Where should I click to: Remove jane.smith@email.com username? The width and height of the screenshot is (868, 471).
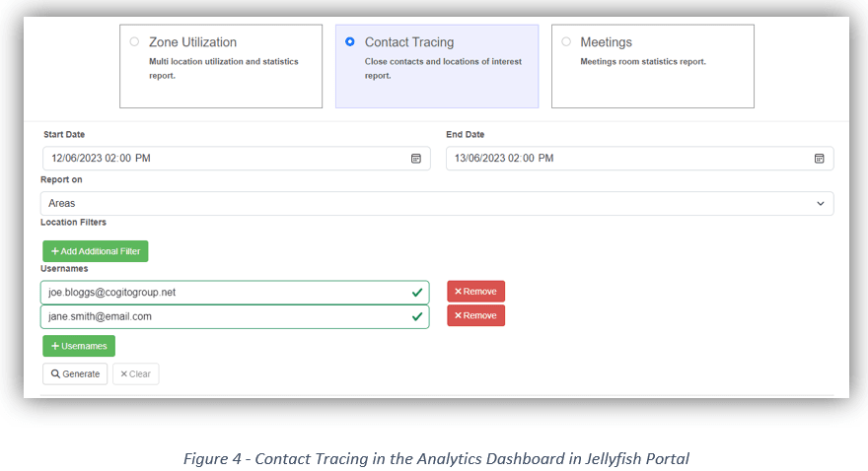(475, 315)
